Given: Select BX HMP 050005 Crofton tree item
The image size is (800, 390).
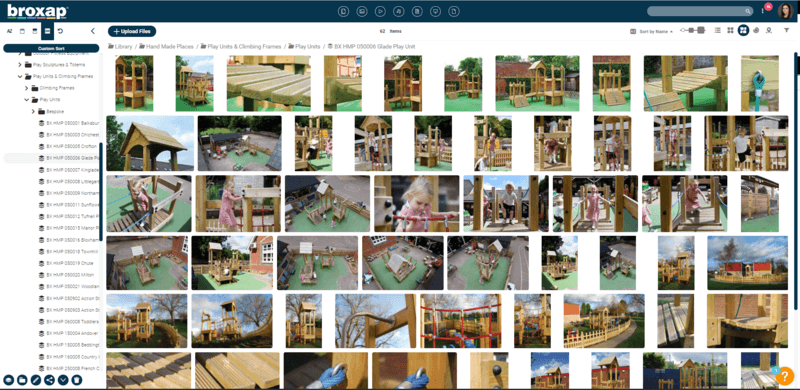Looking at the screenshot, I should (x=69, y=147).
